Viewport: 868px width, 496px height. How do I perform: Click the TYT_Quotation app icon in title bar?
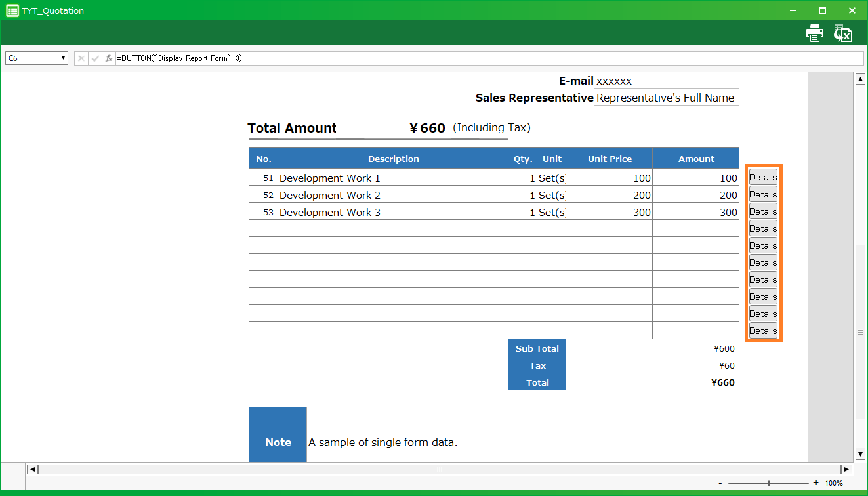click(x=12, y=10)
